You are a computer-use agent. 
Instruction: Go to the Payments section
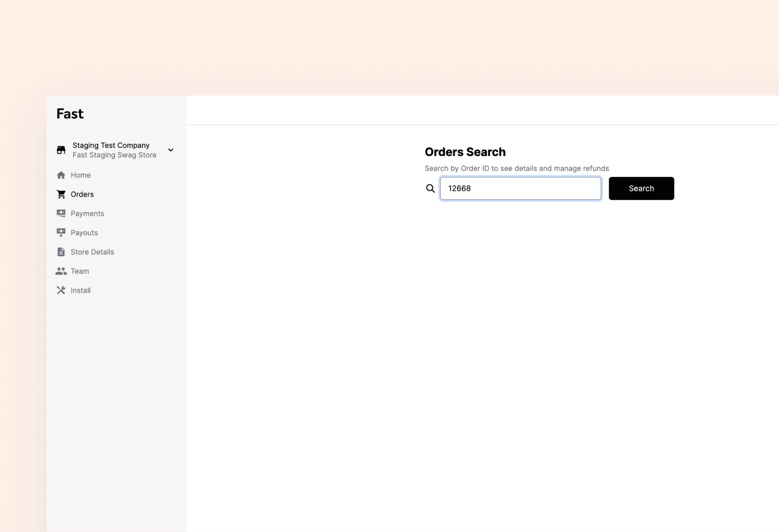coord(87,213)
